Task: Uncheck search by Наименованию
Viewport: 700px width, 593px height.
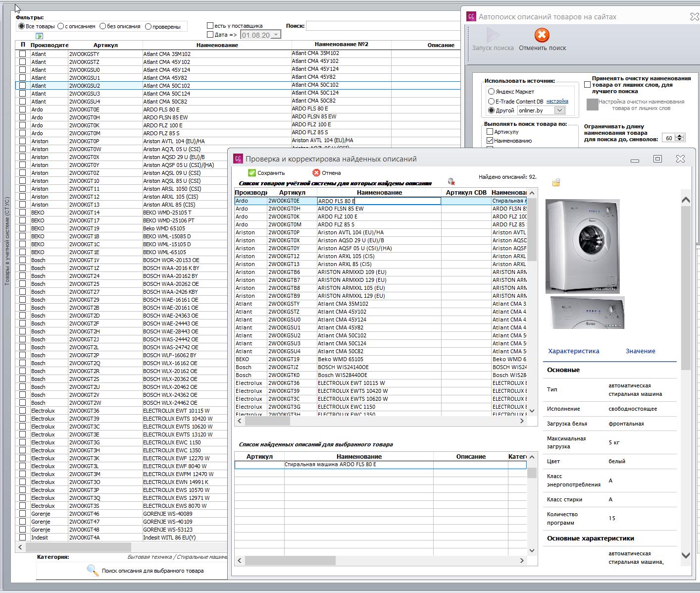Action: [490, 141]
